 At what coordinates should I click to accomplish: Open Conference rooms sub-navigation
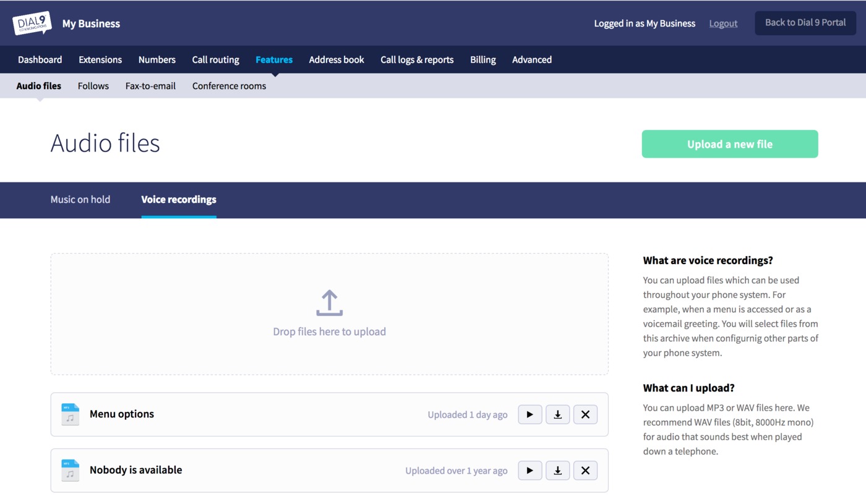pos(229,86)
